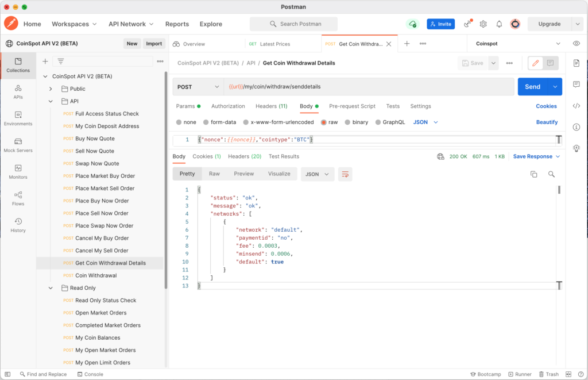This screenshot has width=588, height=380.
Task: Open the Collections sidebar panel
Action: (18, 65)
